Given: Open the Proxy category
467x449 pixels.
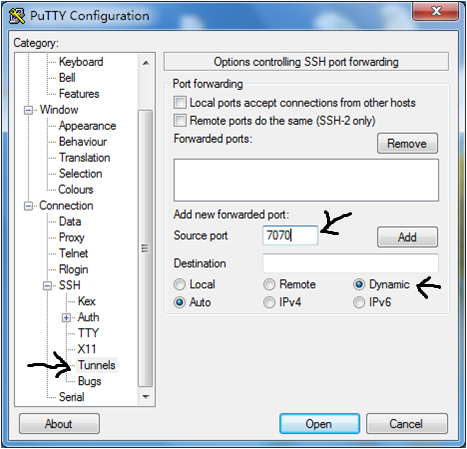Looking at the screenshot, I should tap(72, 237).
